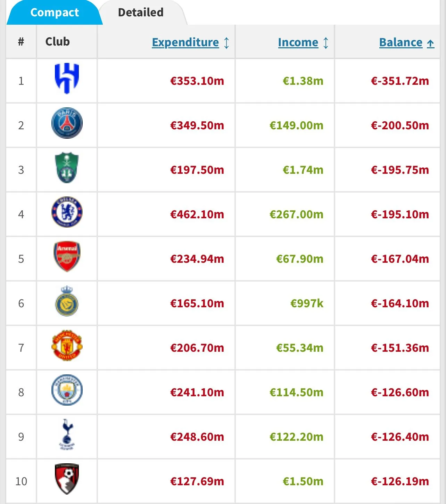The height and width of the screenshot is (504, 446).
Task: Sort table by Expenditure link
Action: coord(185,42)
